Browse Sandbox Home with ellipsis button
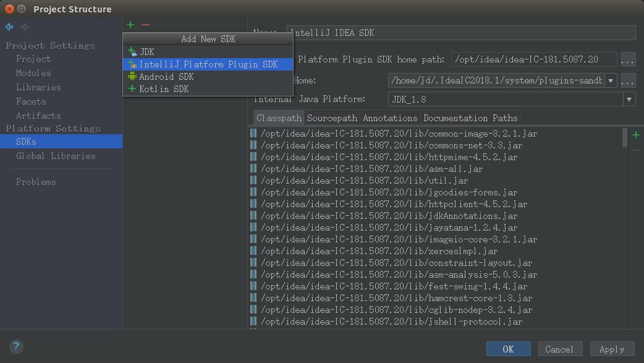 627,80
